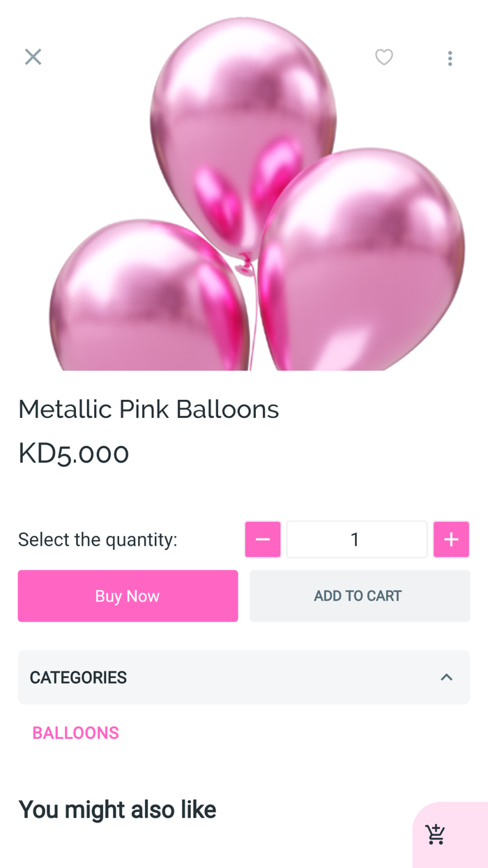The height and width of the screenshot is (868, 488).
Task: Tap the You might also like heading
Action: pyautogui.click(x=117, y=809)
